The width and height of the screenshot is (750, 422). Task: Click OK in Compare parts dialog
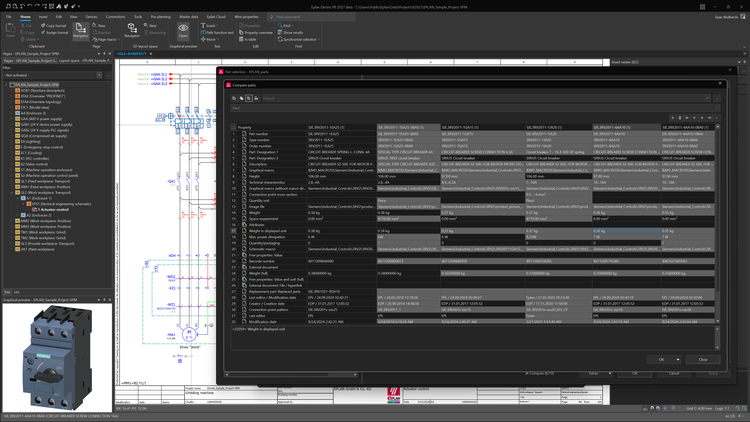pyautogui.click(x=661, y=359)
